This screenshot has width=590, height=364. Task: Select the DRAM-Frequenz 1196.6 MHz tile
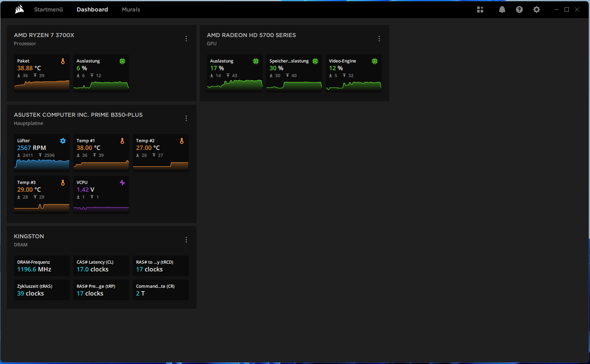click(x=42, y=266)
